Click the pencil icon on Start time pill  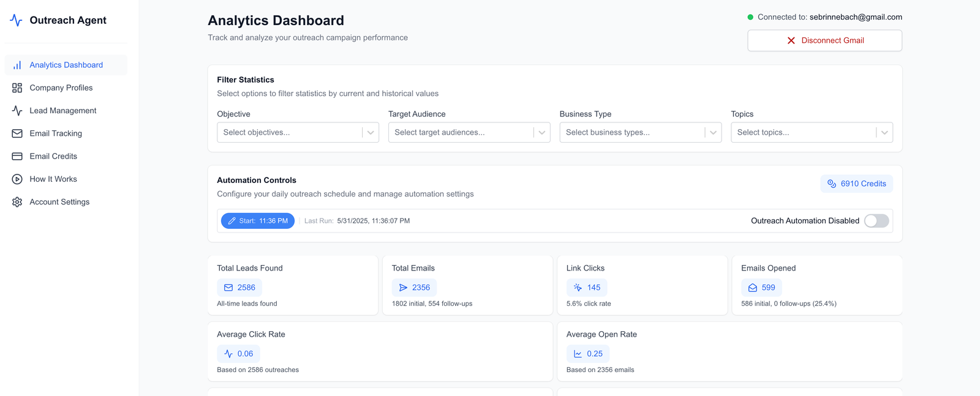[232, 221]
